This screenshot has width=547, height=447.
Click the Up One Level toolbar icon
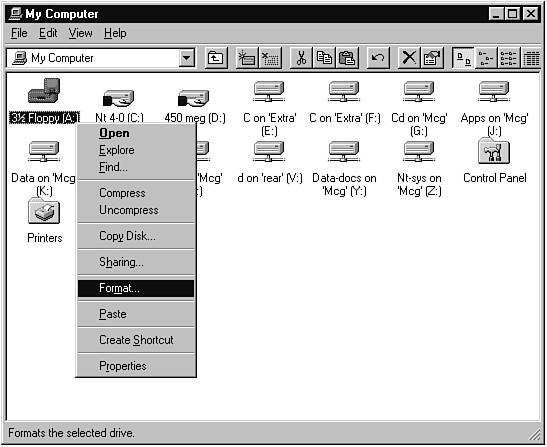[216, 58]
